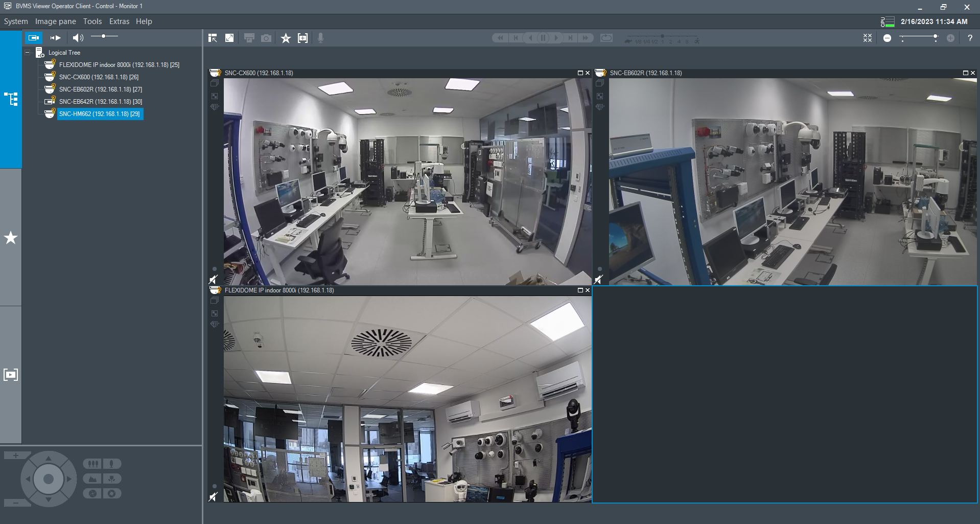Viewport: 980px width, 524px height.
Task: Maximize the SNC-EB602R image pane
Action: pos(965,73)
